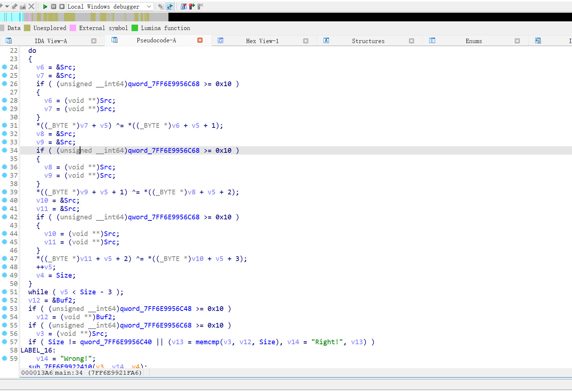
Task: Switch to the Pseudocode-A tab
Action: click(156, 40)
